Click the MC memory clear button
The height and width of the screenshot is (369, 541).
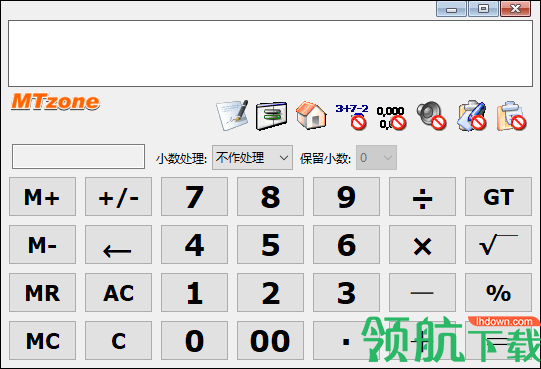point(42,341)
